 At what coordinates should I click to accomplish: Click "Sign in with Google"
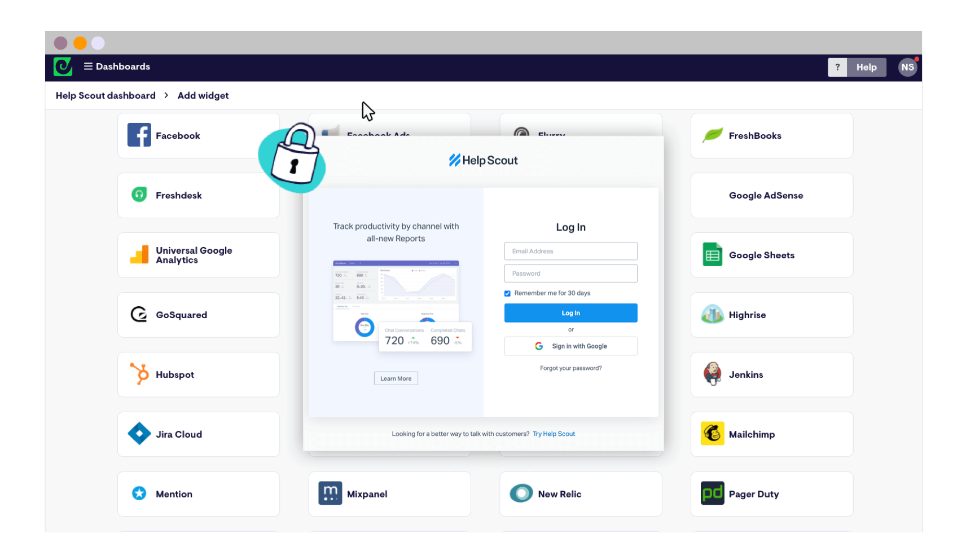570,346
